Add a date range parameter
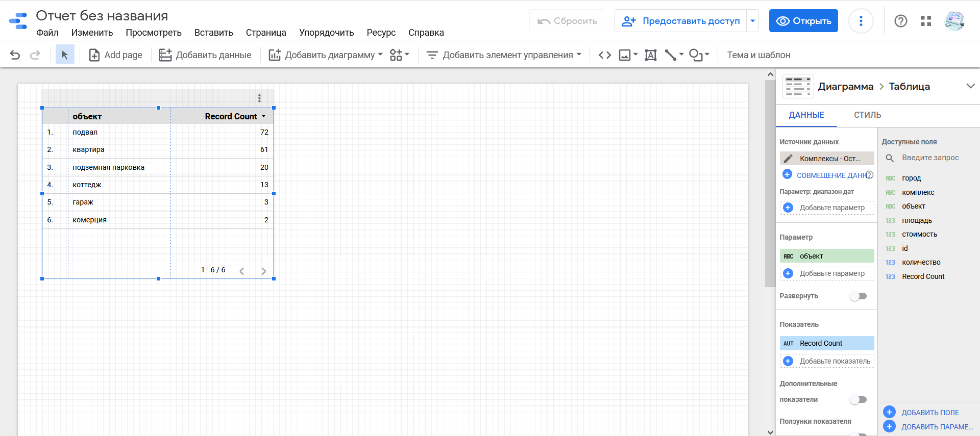 click(x=827, y=208)
